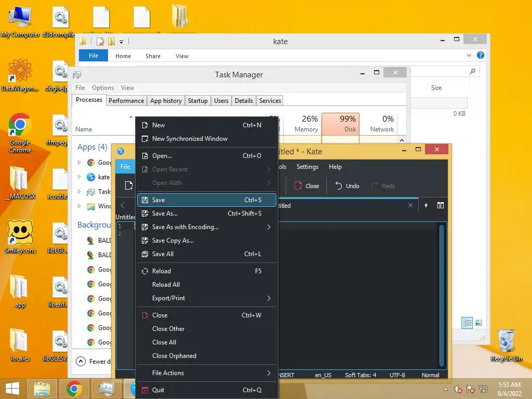Collapse with Fewer details arrow button
Screen dimensions: 532x399
pos(81,362)
